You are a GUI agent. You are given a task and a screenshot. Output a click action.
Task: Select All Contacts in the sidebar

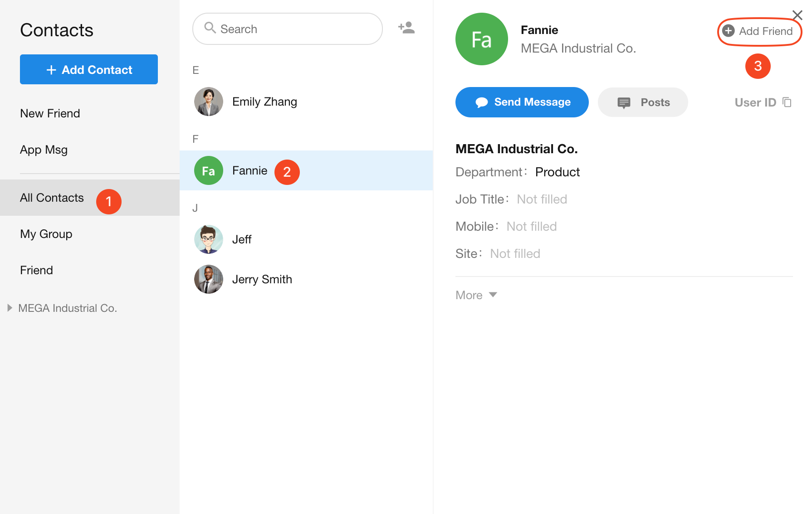tap(52, 198)
